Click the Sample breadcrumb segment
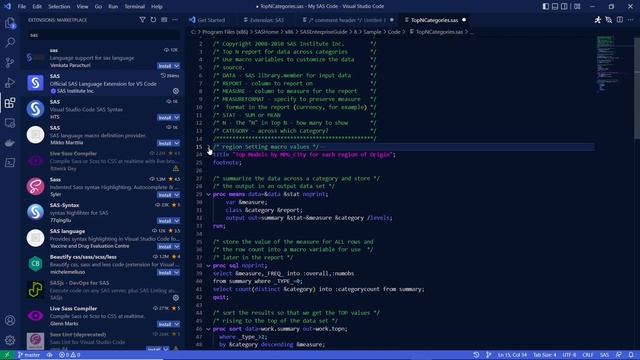 click(372, 32)
